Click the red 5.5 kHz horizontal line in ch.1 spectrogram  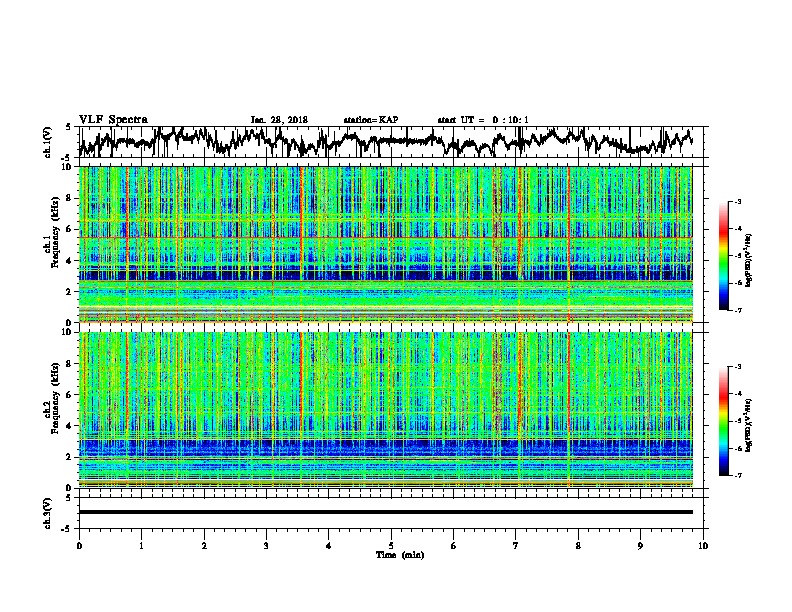click(386, 237)
